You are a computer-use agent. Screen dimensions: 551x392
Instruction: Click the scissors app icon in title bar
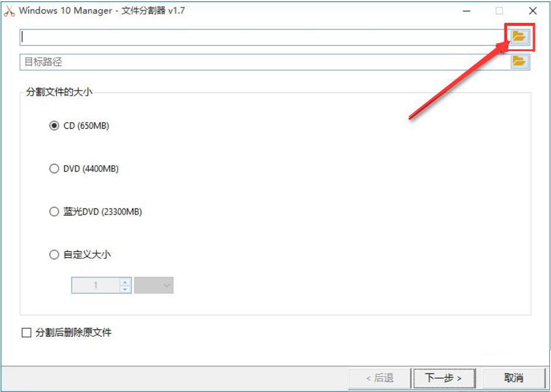pyautogui.click(x=9, y=11)
